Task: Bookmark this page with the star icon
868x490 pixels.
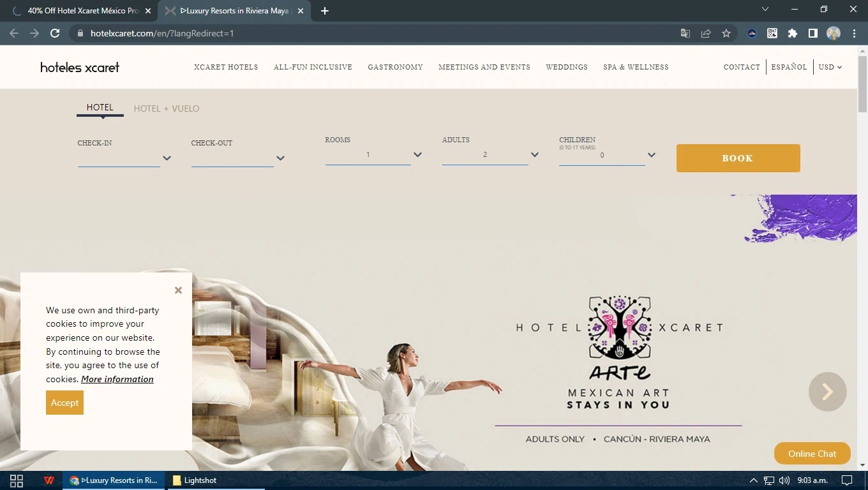Action: (x=726, y=33)
